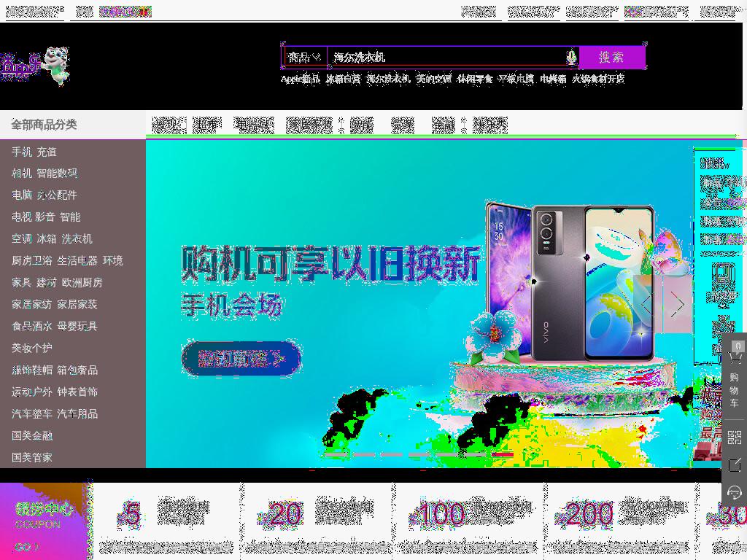Select the 国美金融 category
Viewport: 747px width, 560px height.
(x=32, y=436)
